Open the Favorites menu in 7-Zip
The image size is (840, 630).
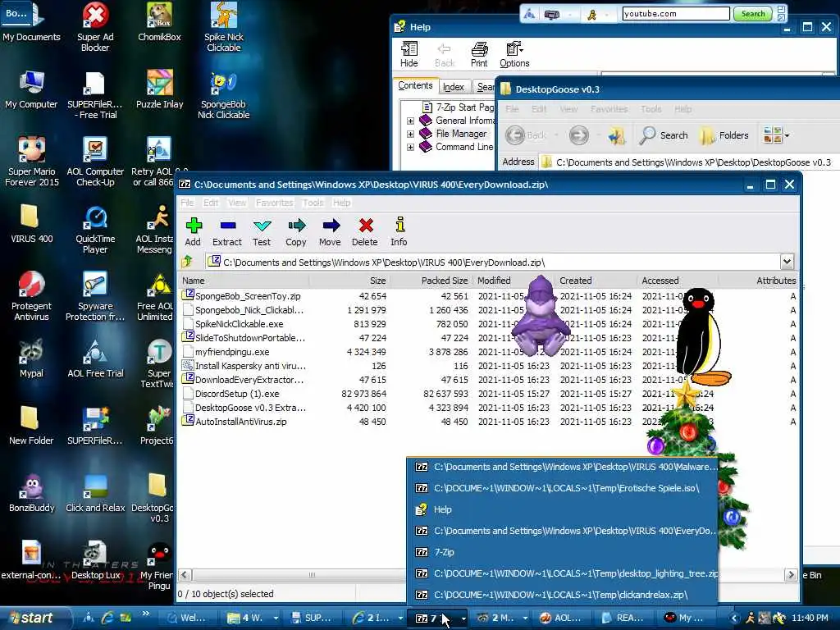[274, 203]
